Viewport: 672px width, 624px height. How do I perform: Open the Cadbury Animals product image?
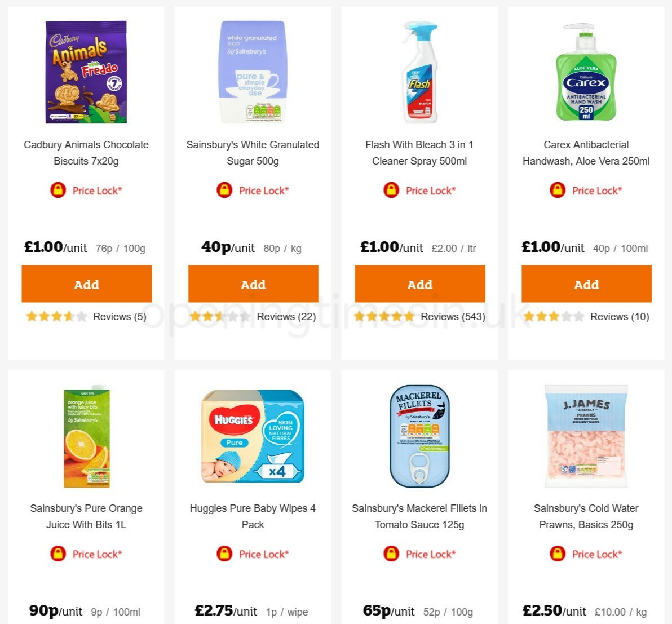[86, 72]
